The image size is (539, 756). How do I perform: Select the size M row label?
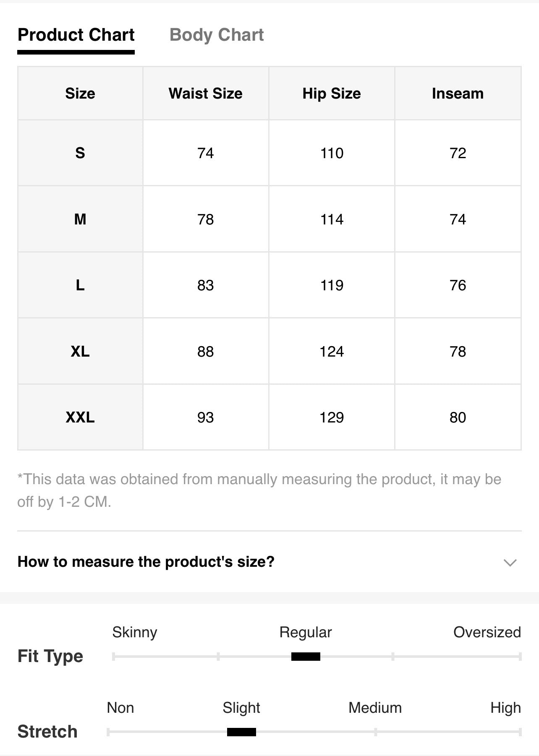tap(80, 219)
